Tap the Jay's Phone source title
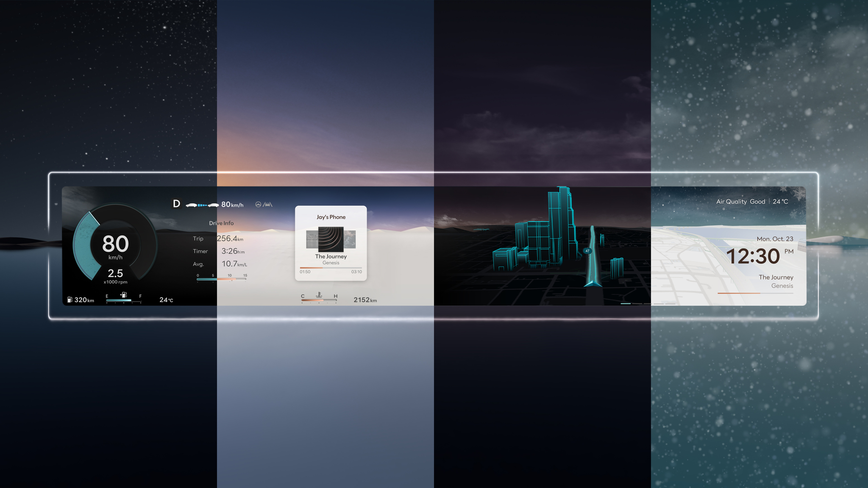 tap(331, 217)
